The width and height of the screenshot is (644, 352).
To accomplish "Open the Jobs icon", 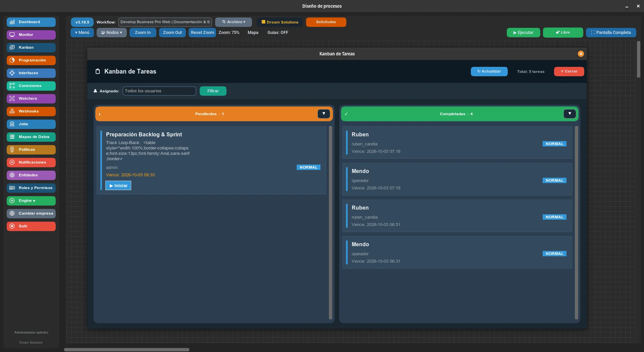I will (12, 124).
